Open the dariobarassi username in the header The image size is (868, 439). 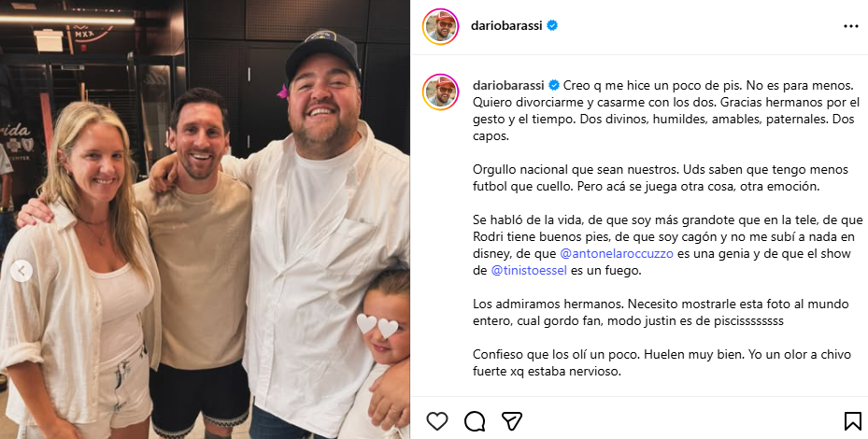click(x=506, y=25)
